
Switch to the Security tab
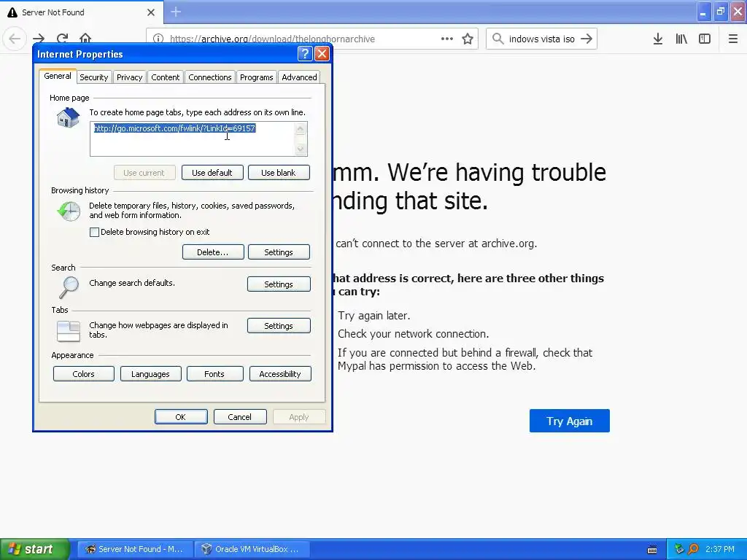click(x=94, y=77)
